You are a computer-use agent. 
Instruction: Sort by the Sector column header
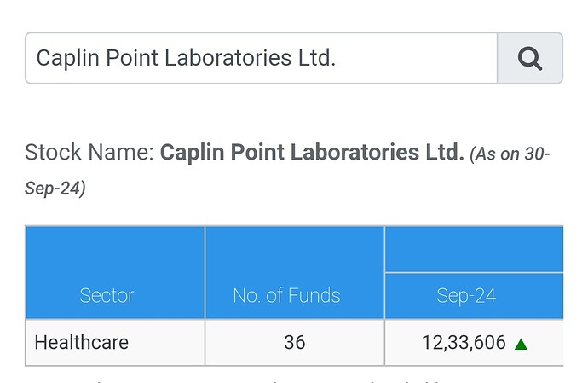tap(107, 295)
